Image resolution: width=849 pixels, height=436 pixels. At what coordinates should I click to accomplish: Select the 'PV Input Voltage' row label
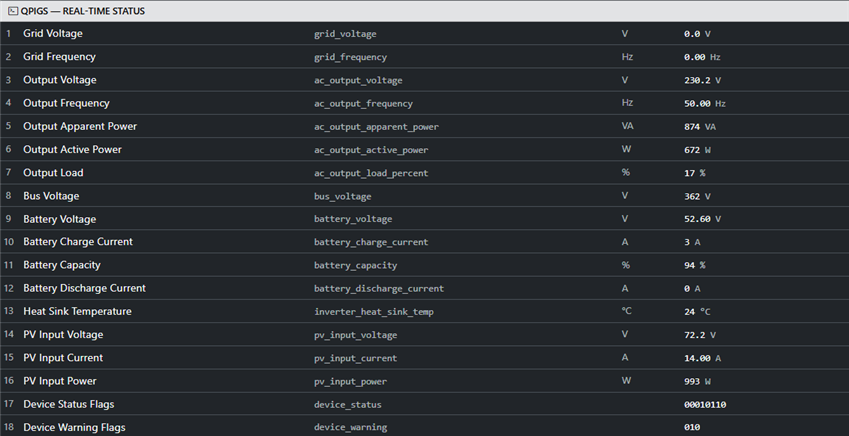pyautogui.click(x=63, y=335)
